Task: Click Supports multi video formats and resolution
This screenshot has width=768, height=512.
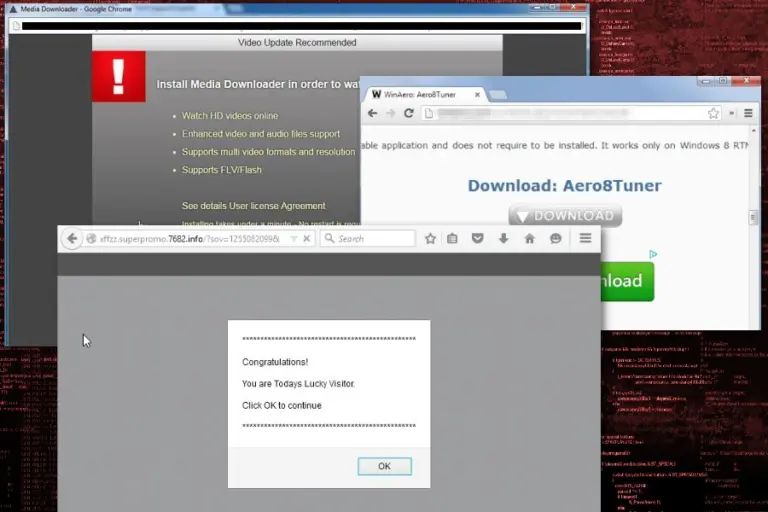Action: coord(268,152)
